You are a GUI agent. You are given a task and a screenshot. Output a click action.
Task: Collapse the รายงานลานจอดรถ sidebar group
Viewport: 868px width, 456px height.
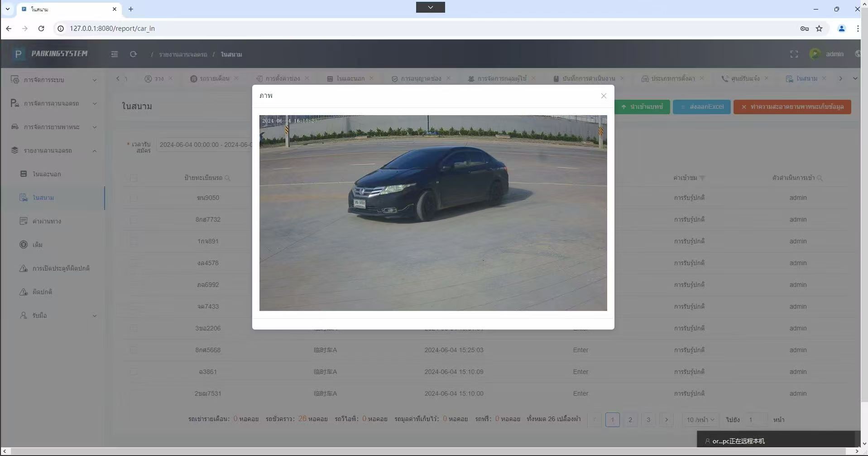53,150
